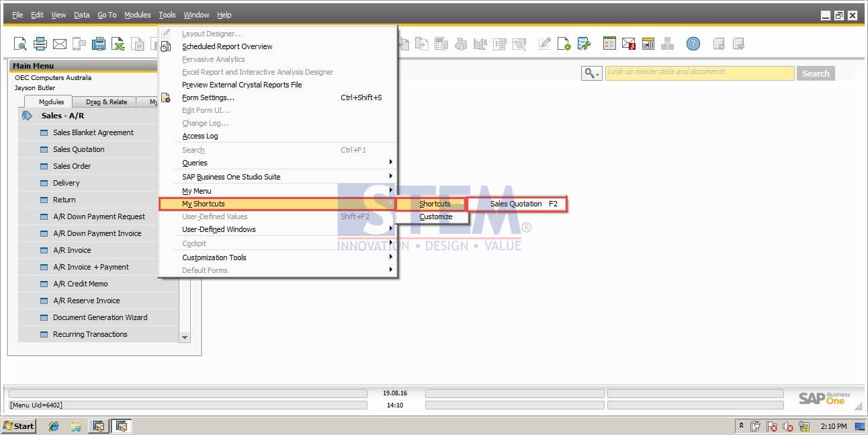Open the Edit menu
The height and width of the screenshot is (435, 868).
37,15
